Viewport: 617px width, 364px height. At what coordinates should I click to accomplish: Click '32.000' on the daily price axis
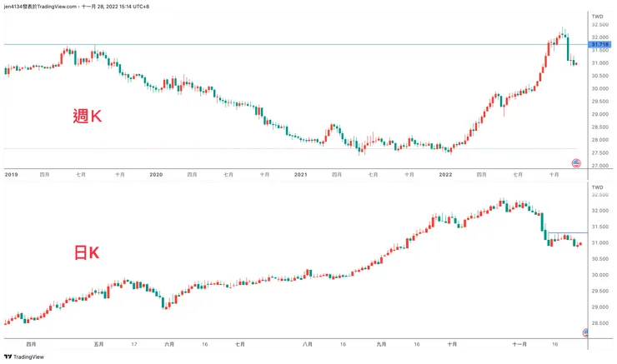pos(600,211)
